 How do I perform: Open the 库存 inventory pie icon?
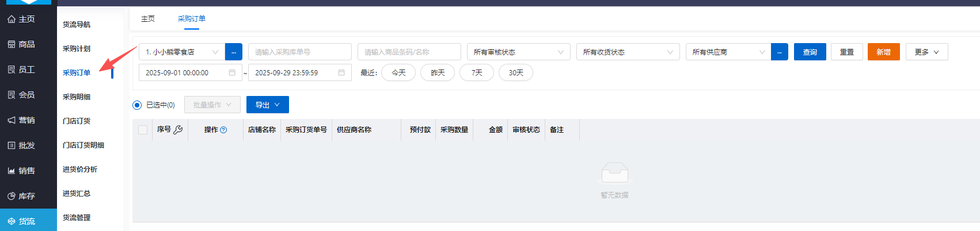(12, 197)
